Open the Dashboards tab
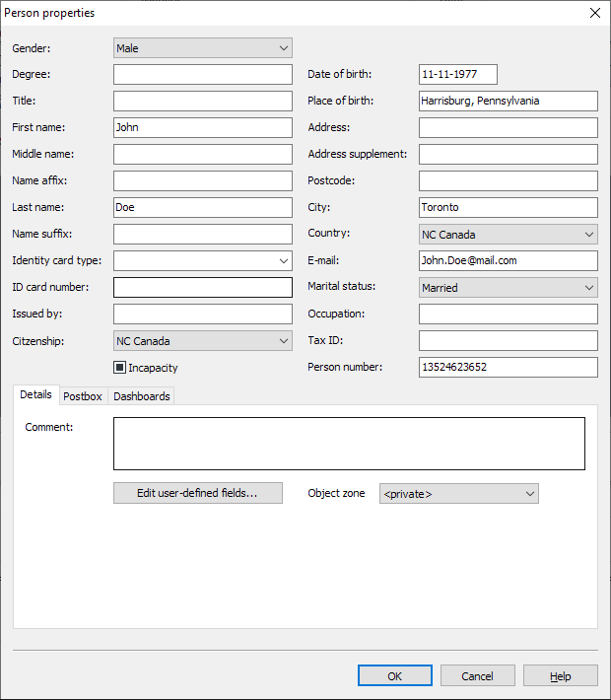The height and width of the screenshot is (700, 611). point(142,396)
